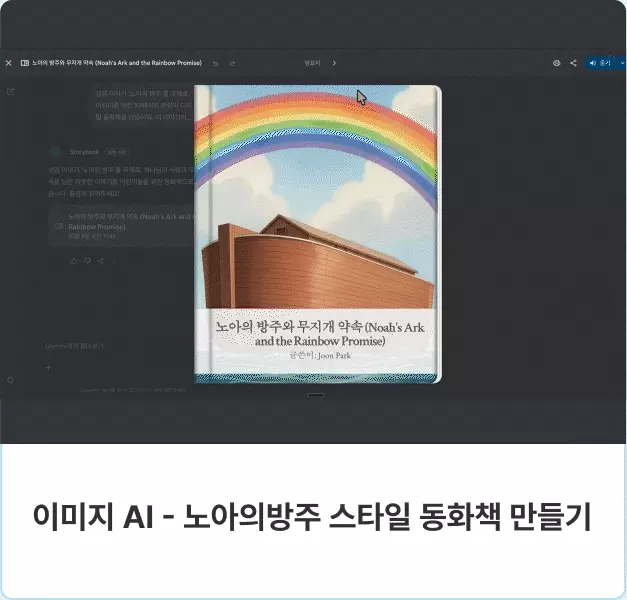The image size is (627, 600).
Task: Close the storybook viewer with the X
Action: click(8, 63)
